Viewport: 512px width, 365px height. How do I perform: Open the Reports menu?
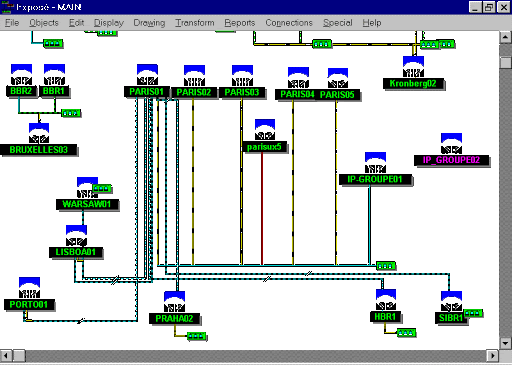coord(240,23)
